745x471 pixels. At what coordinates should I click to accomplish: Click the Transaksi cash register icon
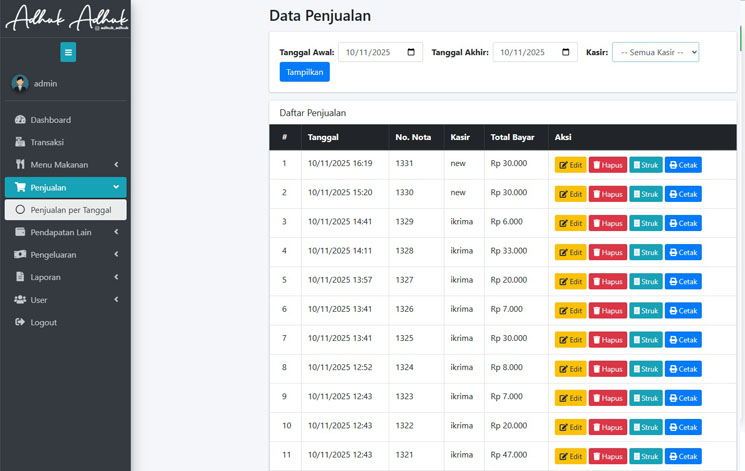click(x=20, y=142)
